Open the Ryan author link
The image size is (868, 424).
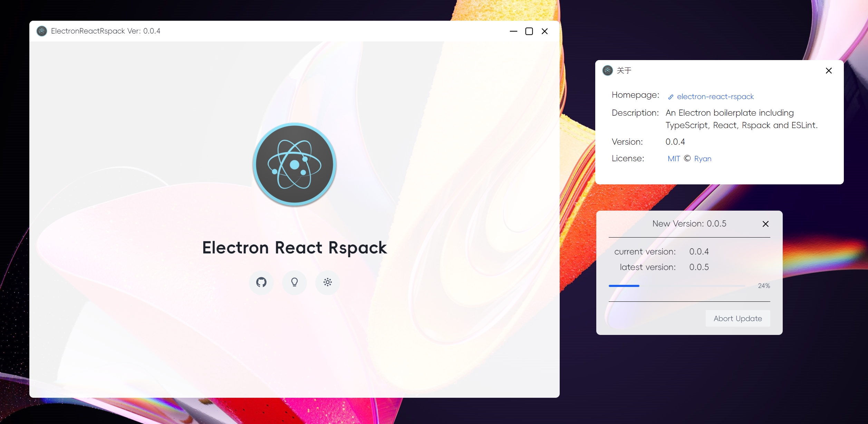[x=703, y=158]
